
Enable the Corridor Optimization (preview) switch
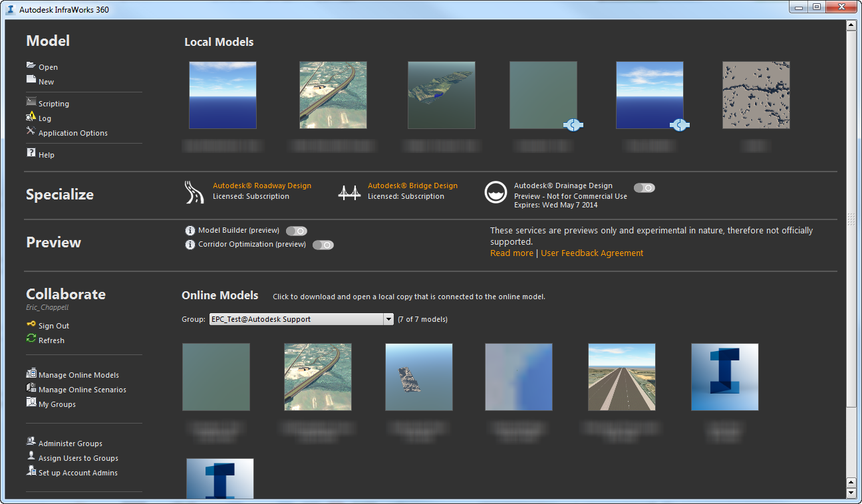(x=323, y=245)
